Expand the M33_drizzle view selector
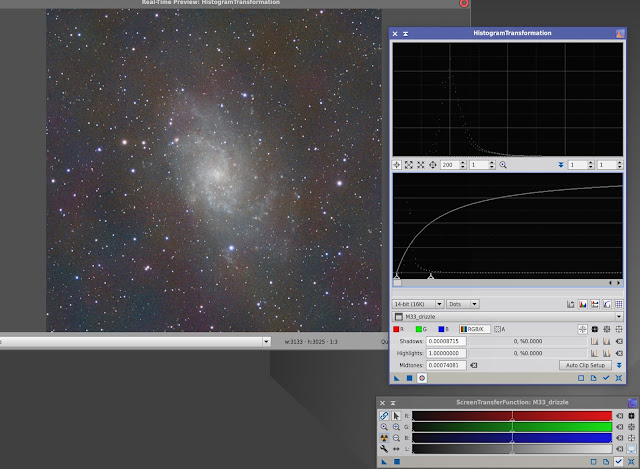This screenshot has height=469, width=640. coord(619,315)
